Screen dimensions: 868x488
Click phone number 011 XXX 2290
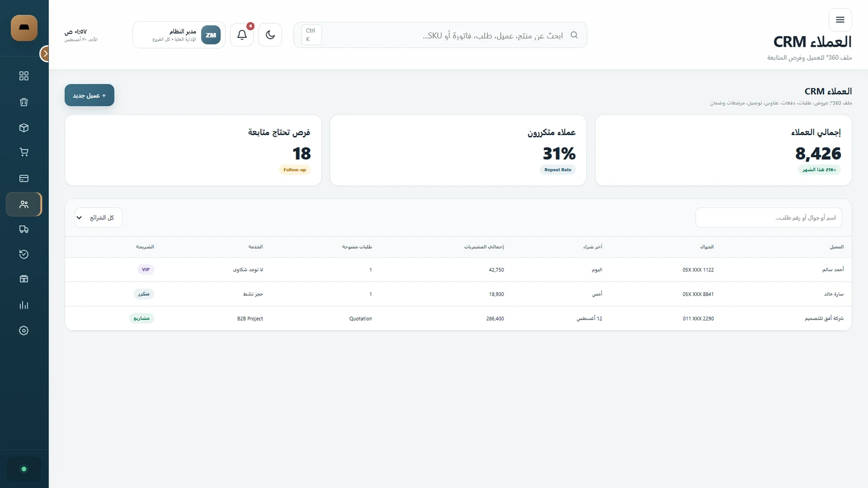pos(698,319)
